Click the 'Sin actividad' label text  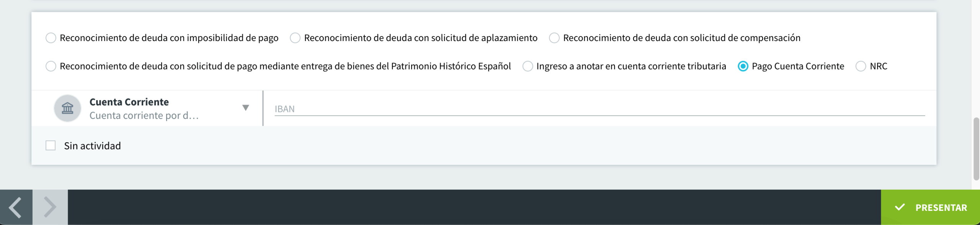92,146
